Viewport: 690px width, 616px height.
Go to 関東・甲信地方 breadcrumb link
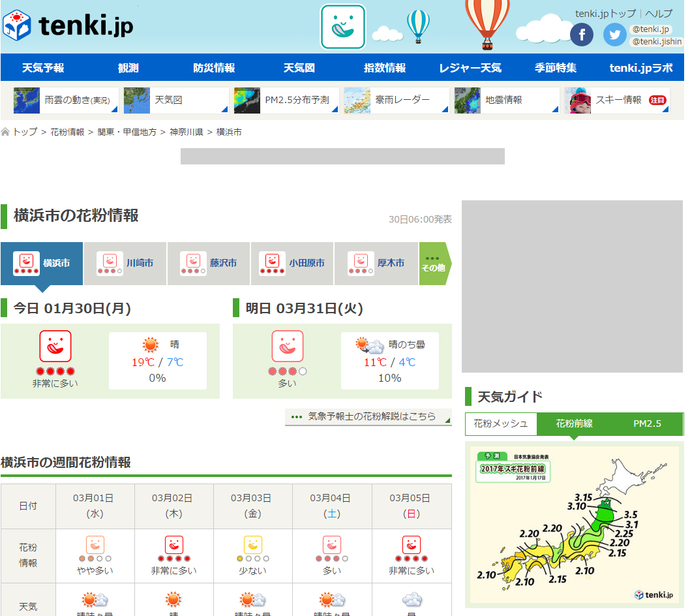tap(127, 132)
